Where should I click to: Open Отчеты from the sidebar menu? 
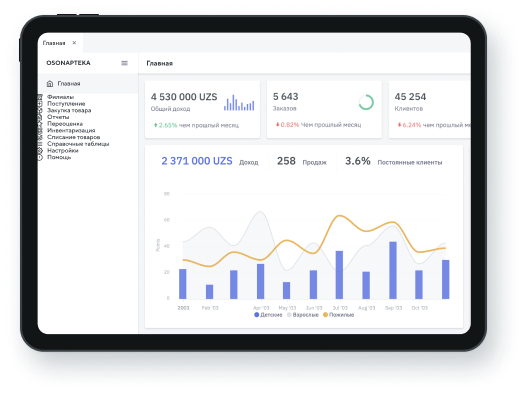[58, 117]
